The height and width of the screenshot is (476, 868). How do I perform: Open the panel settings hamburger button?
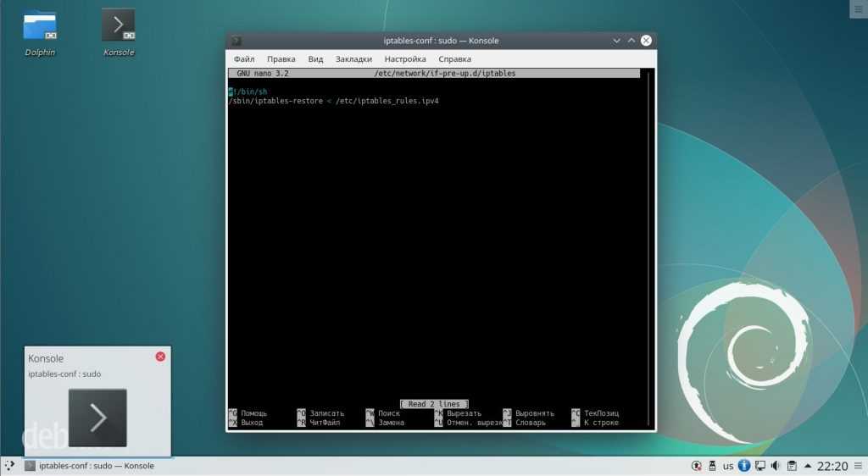[x=858, y=466]
